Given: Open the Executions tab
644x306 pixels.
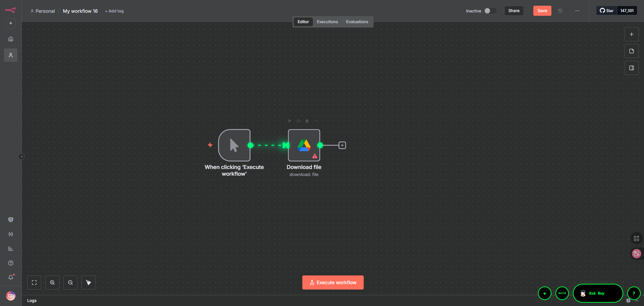Looking at the screenshot, I should coord(327,22).
